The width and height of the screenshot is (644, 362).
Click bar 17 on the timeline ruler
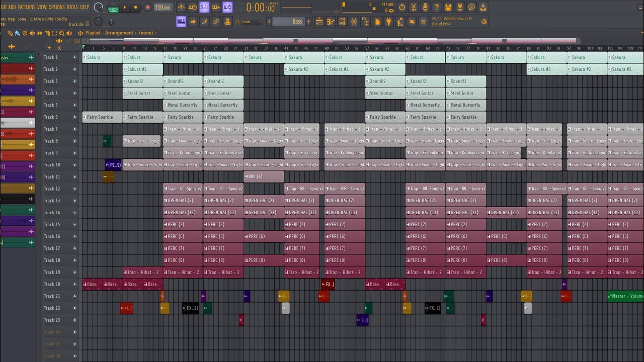tap(165, 48)
